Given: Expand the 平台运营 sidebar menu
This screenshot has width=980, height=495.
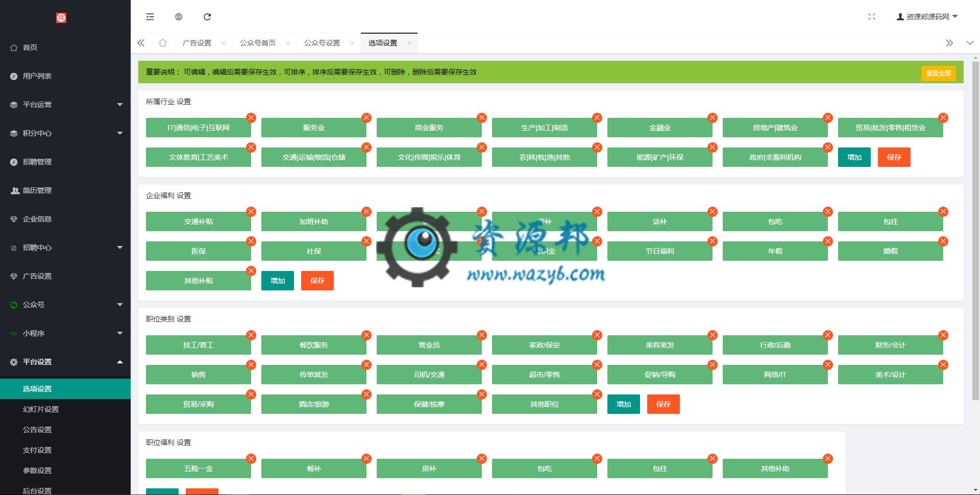Looking at the screenshot, I should (x=65, y=105).
